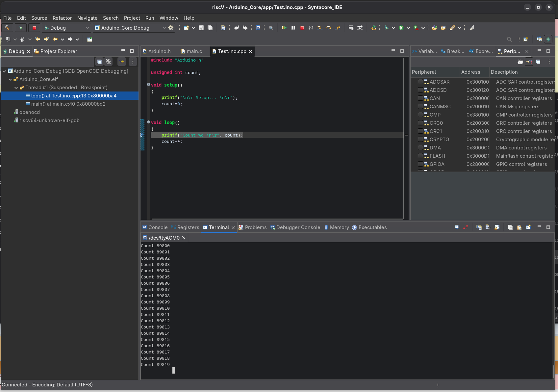Open the Arduino_Core Debug configuration dropdown
The image size is (558, 392).
[164, 28]
